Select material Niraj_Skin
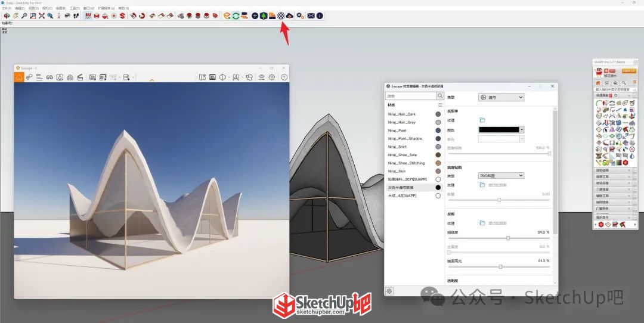The height and width of the screenshot is (323, 644). click(x=414, y=171)
